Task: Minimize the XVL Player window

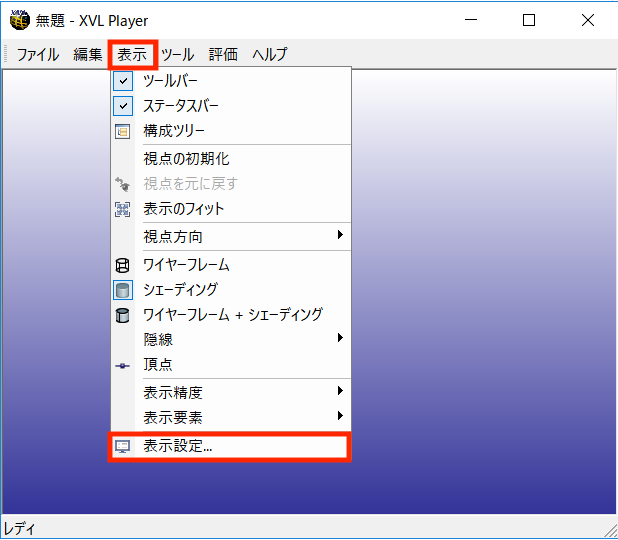Action: click(x=471, y=20)
